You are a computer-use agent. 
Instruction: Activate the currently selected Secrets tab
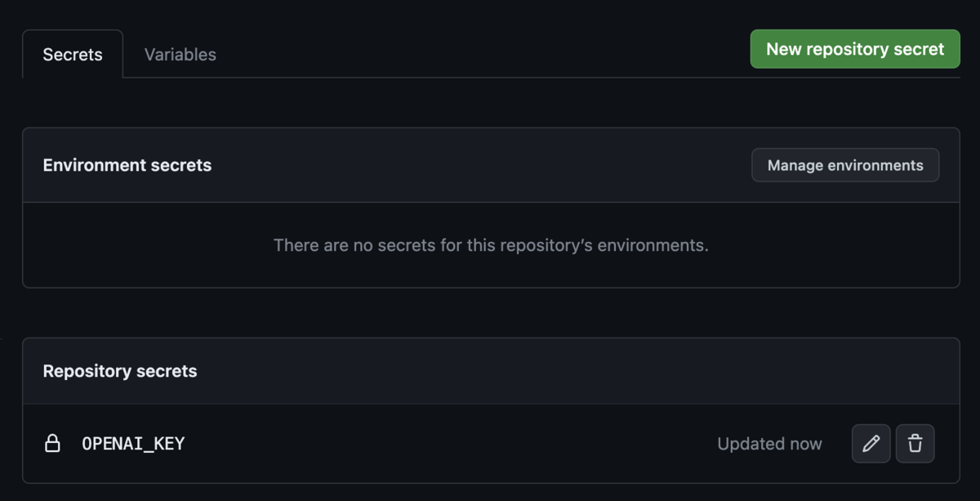73,55
